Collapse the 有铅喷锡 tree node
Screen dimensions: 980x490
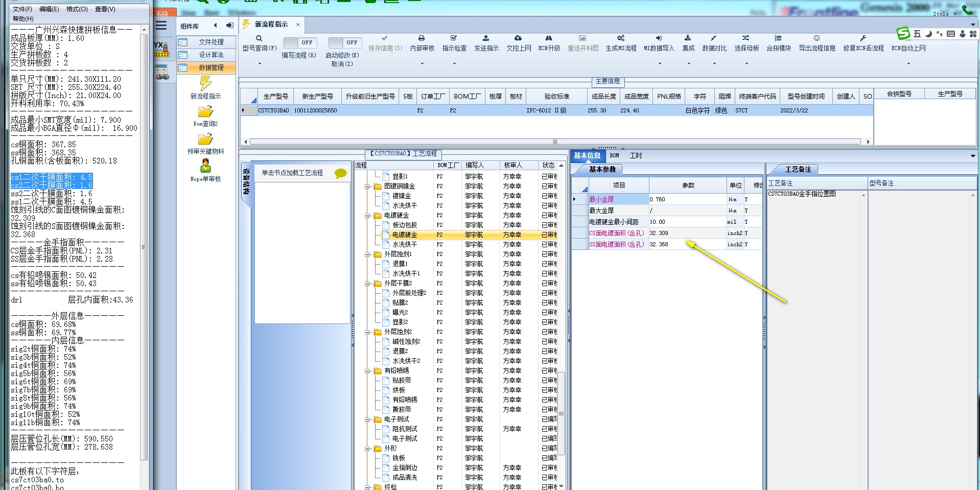click(x=367, y=371)
